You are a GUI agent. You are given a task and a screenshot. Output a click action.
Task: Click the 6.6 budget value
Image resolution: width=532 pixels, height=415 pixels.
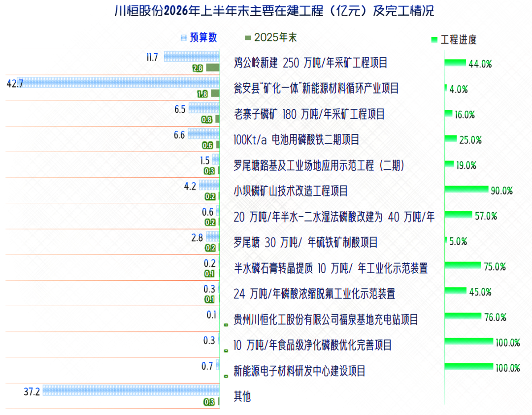(179, 135)
